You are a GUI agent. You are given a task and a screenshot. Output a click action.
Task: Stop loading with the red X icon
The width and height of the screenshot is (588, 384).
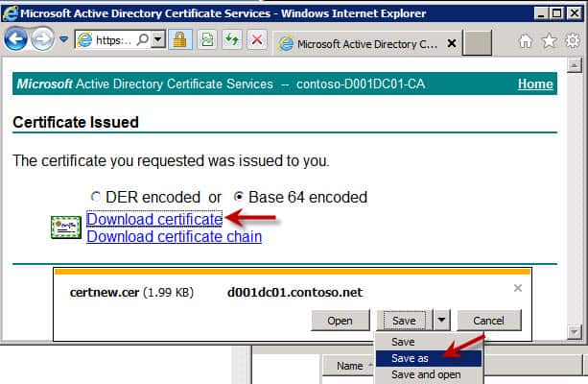pyautogui.click(x=257, y=39)
